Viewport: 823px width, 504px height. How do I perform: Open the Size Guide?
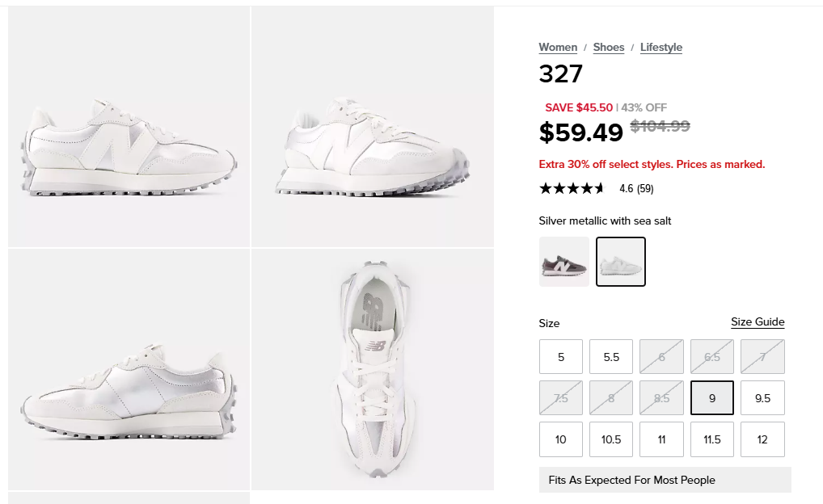pyautogui.click(x=758, y=322)
